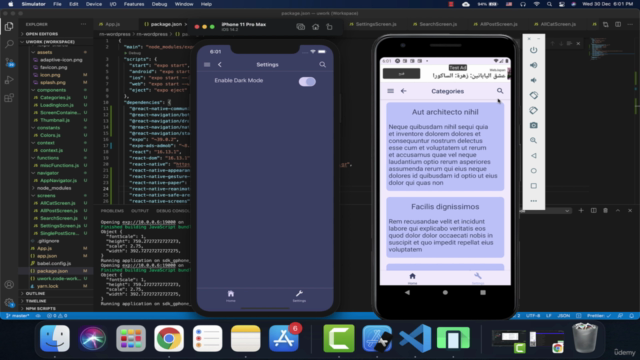Image resolution: width=640 pixels, height=360 pixels.
Task: Expand the OPEN EDITORS section
Action: coord(42,34)
